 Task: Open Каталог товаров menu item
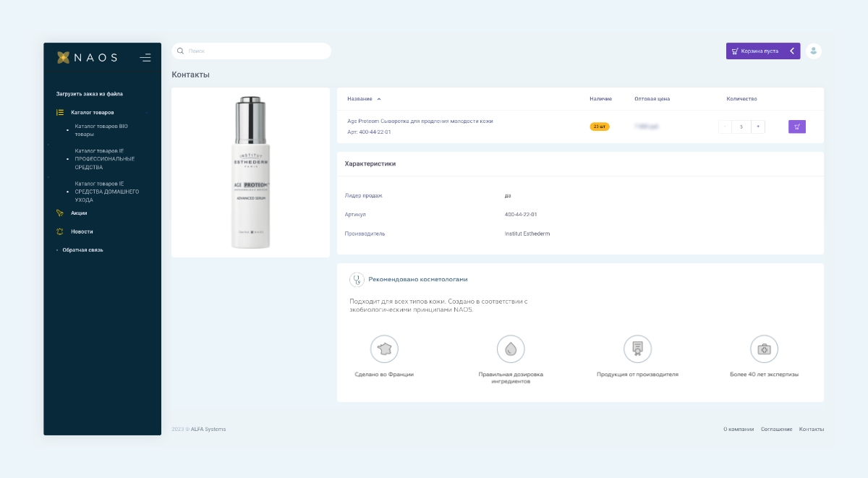93,113
